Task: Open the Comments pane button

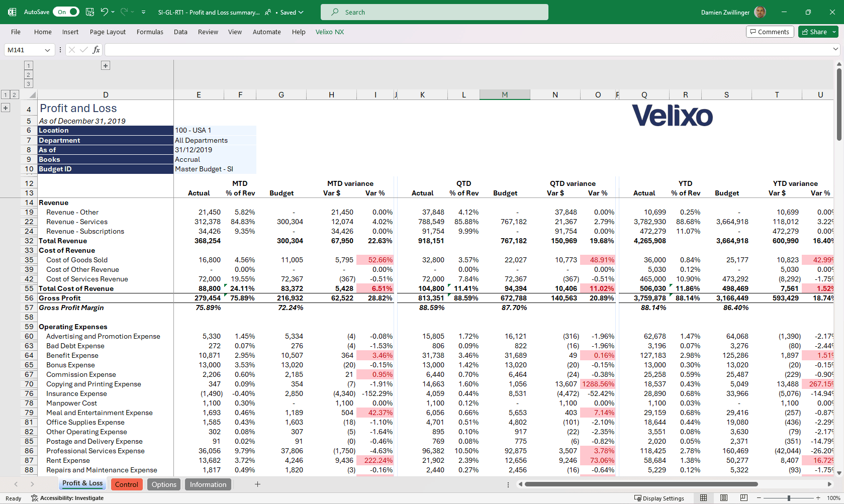Action: click(x=770, y=32)
